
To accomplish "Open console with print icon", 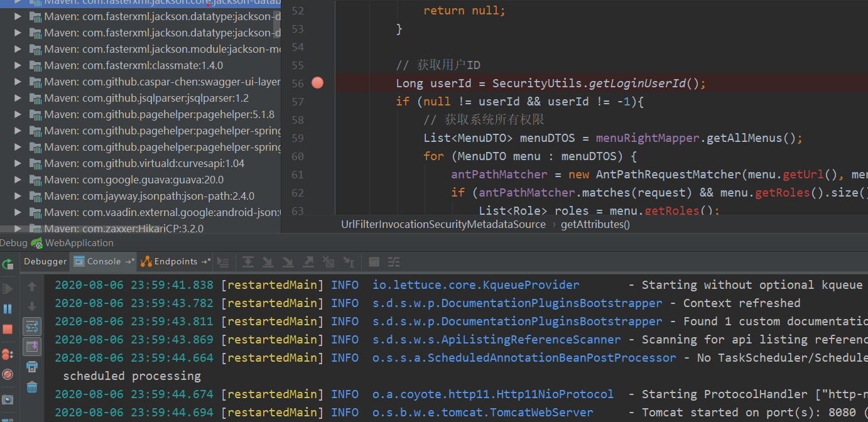I will tap(32, 366).
